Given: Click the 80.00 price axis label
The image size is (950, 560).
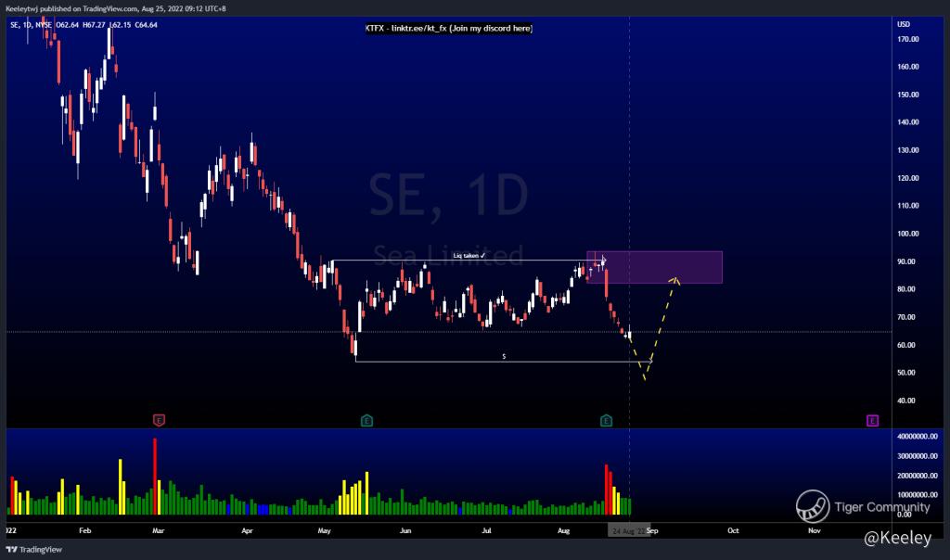Looking at the screenshot, I should pos(906,289).
